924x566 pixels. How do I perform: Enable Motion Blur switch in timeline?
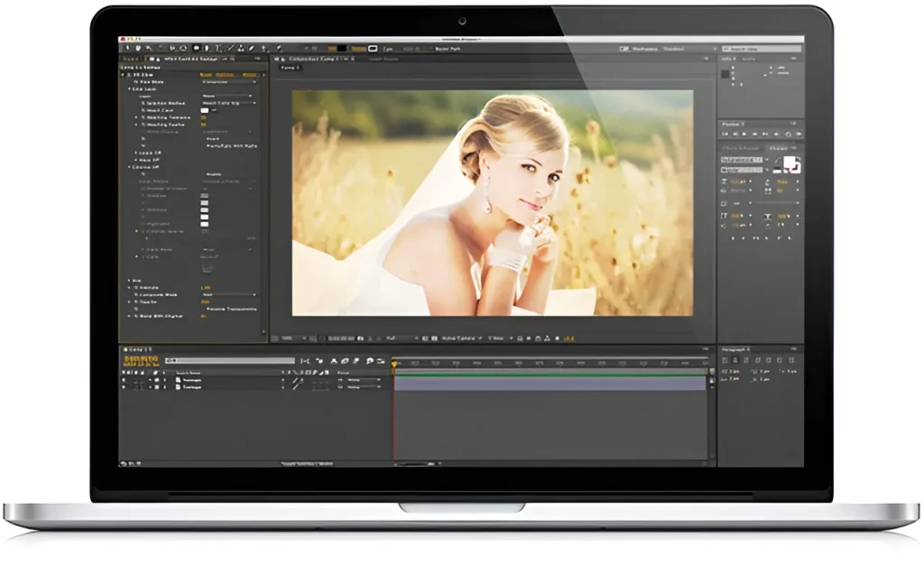coord(356,361)
